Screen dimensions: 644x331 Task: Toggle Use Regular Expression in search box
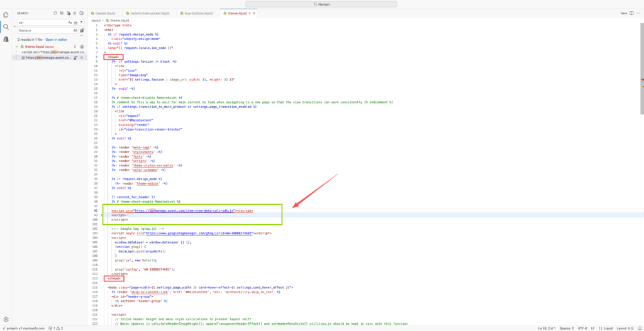(81, 22)
